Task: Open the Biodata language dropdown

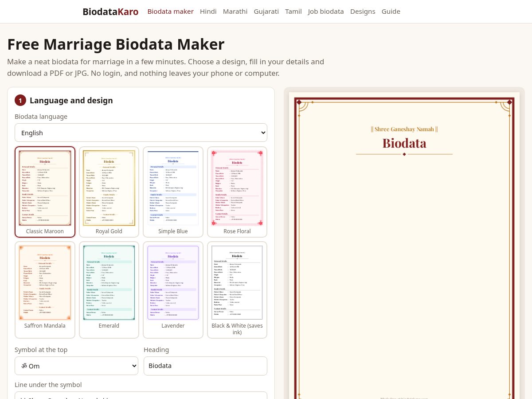Action: pyautogui.click(x=141, y=133)
